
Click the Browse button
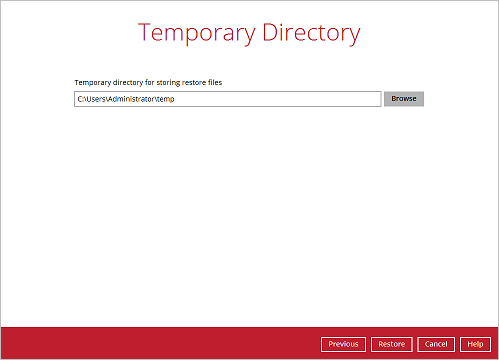[x=404, y=99]
